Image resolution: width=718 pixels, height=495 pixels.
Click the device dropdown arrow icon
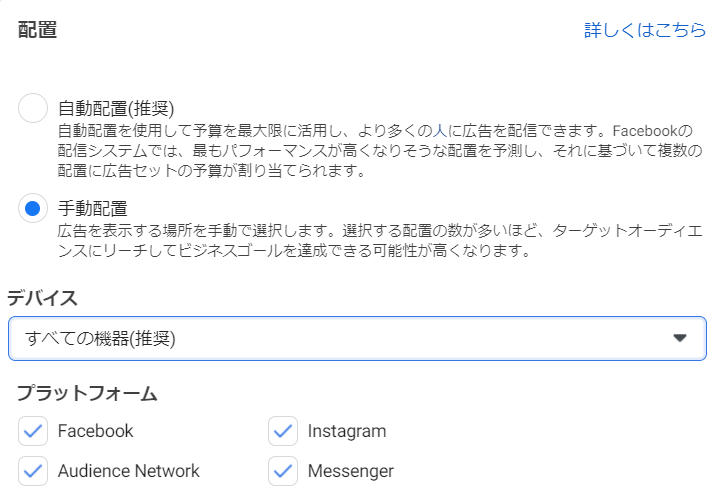[x=680, y=338]
